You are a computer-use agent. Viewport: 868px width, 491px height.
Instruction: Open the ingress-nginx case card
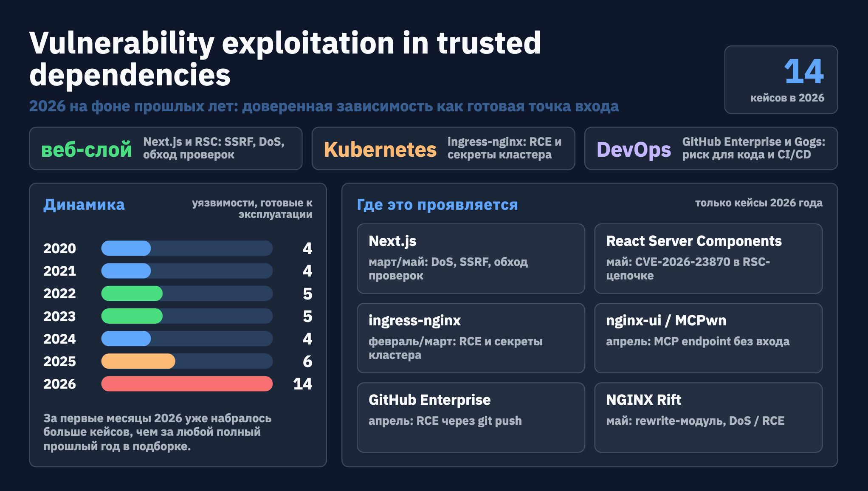pos(471,338)
